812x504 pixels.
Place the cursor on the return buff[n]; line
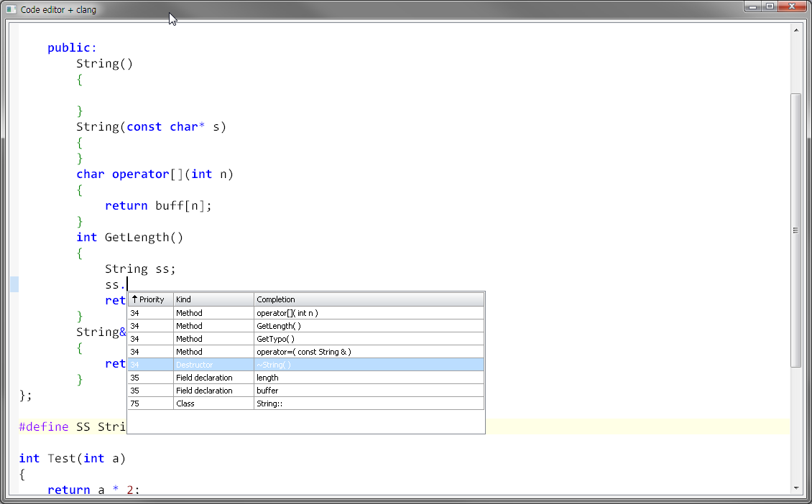click(158, 206)
